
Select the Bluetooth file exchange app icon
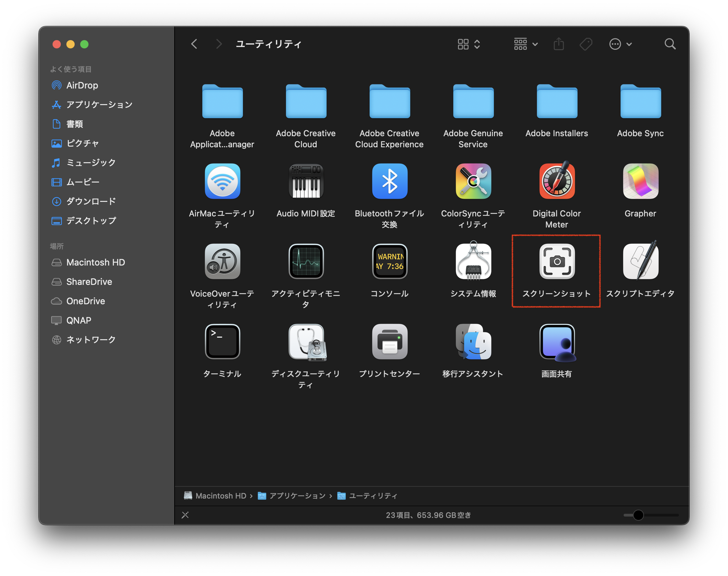(x=390, y=181)
